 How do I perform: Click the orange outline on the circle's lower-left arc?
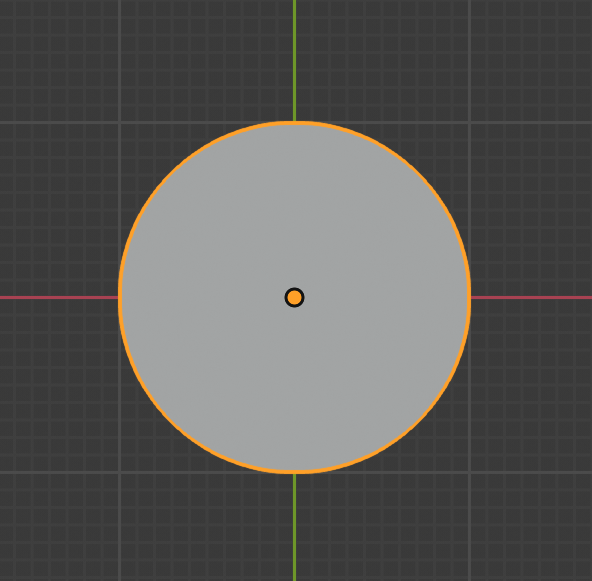pyautogui.click(x=171, y=421)
